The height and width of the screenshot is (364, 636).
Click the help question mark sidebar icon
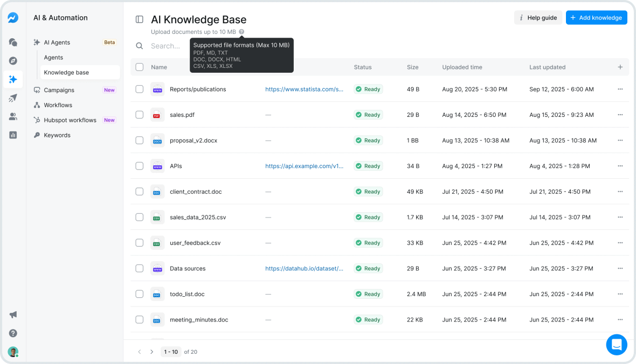pyautogui.click(x=13, y=333)
